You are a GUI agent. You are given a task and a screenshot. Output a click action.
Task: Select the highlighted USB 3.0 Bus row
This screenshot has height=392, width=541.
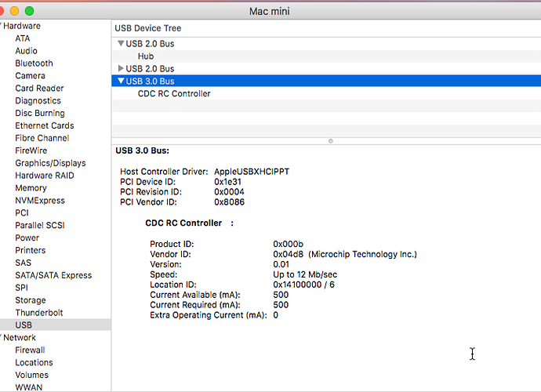326,81
